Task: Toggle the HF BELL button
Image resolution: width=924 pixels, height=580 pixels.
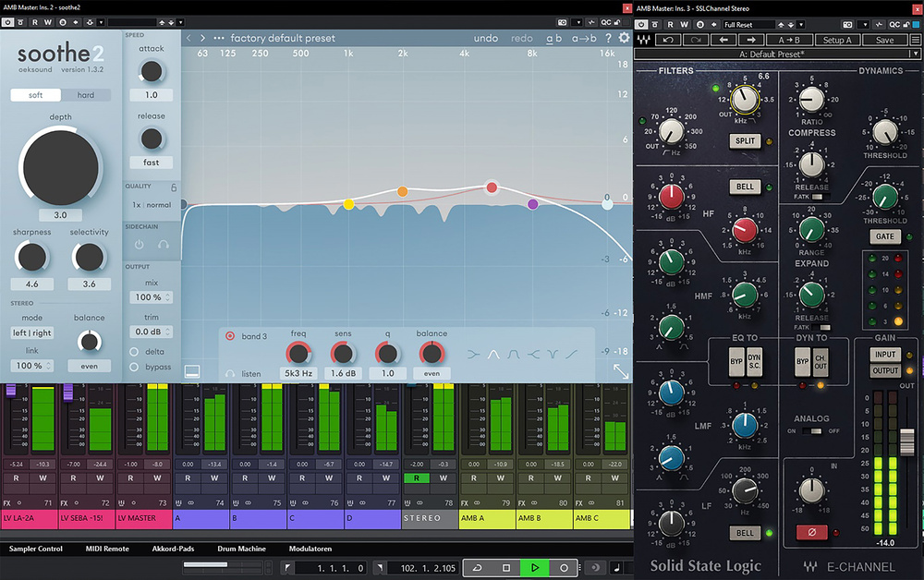Action: tap(745, 187)
